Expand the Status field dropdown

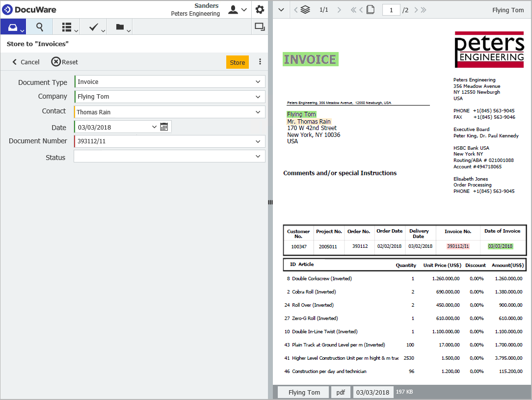[258, 157]
